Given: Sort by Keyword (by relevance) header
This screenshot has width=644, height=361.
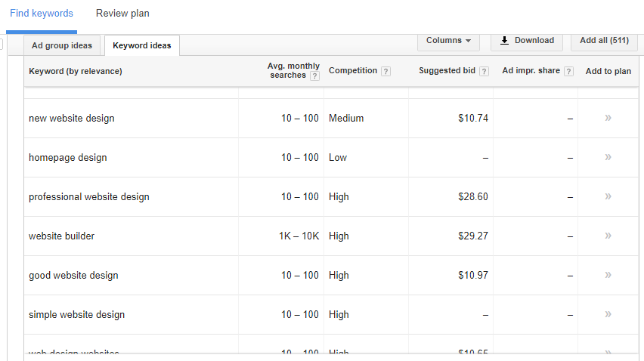Looking at the screenshot, I should (76, 72).
